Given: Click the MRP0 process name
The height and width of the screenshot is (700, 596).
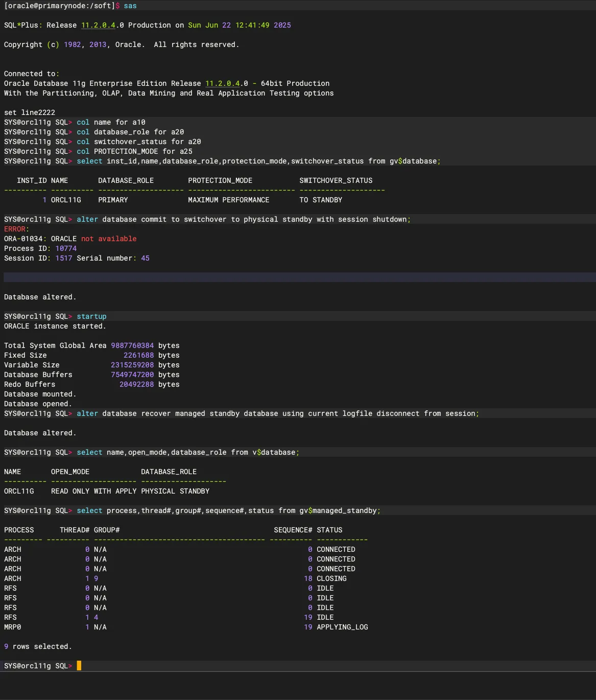Looking at the screenshot, I should (13, 627).
